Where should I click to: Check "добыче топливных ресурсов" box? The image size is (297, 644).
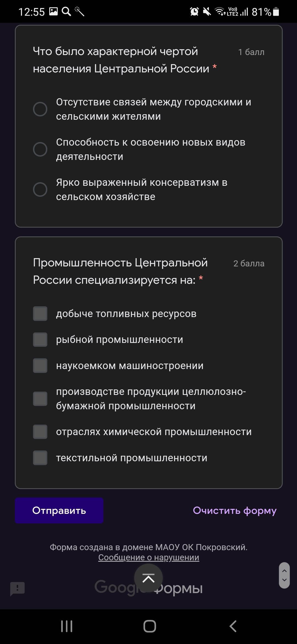tap(40, 314)
